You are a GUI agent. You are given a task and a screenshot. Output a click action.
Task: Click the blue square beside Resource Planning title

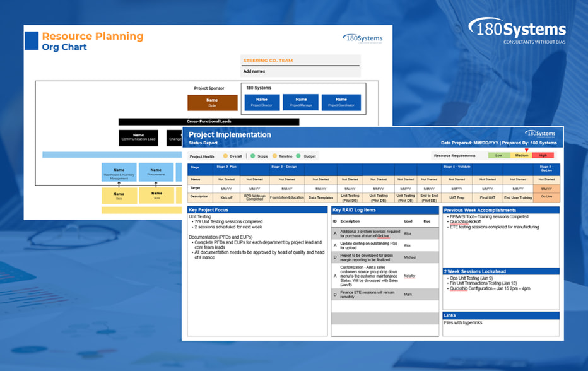[x=32, y=41]
